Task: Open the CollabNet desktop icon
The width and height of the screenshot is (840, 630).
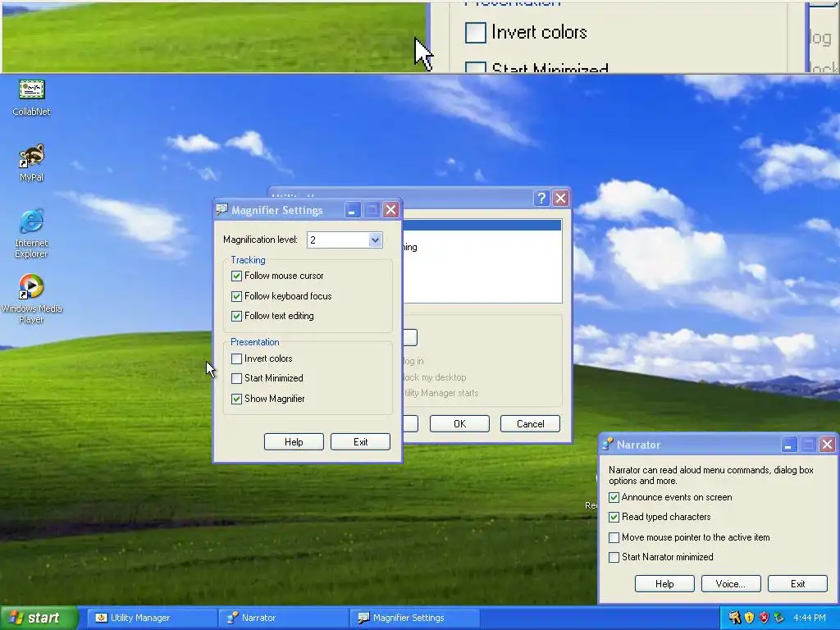Action: click(31, 98)
